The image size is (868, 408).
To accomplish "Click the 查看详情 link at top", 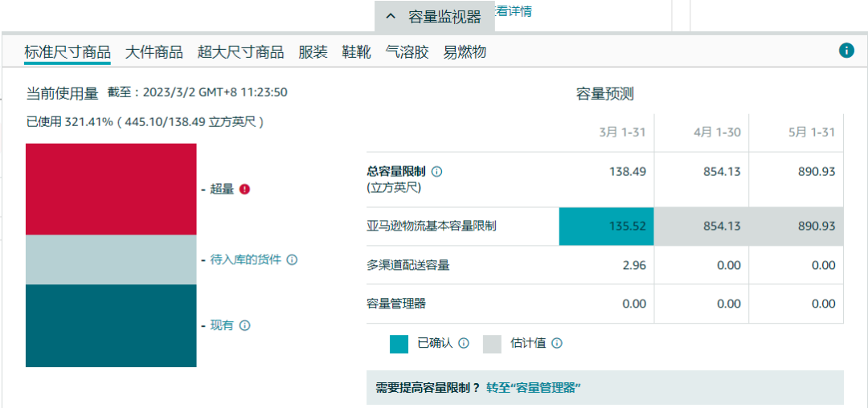I will [x=513, y=11].
